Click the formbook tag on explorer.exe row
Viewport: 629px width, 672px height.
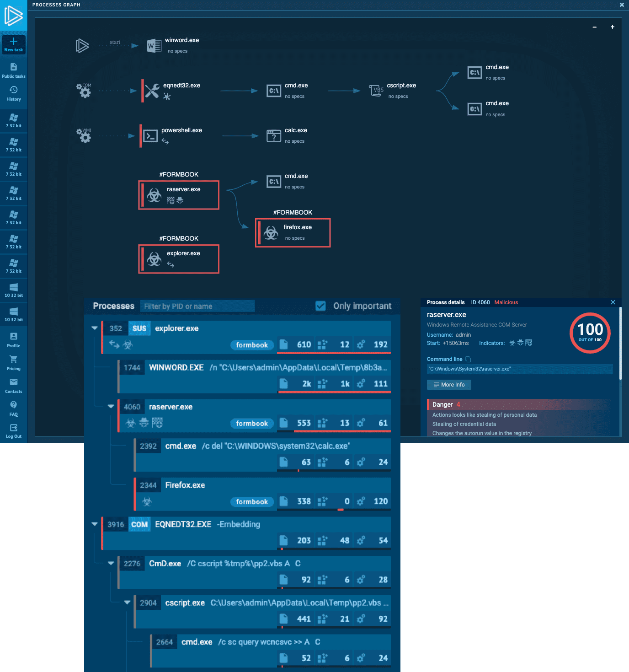pyautogui.click(x=252, y=345)
